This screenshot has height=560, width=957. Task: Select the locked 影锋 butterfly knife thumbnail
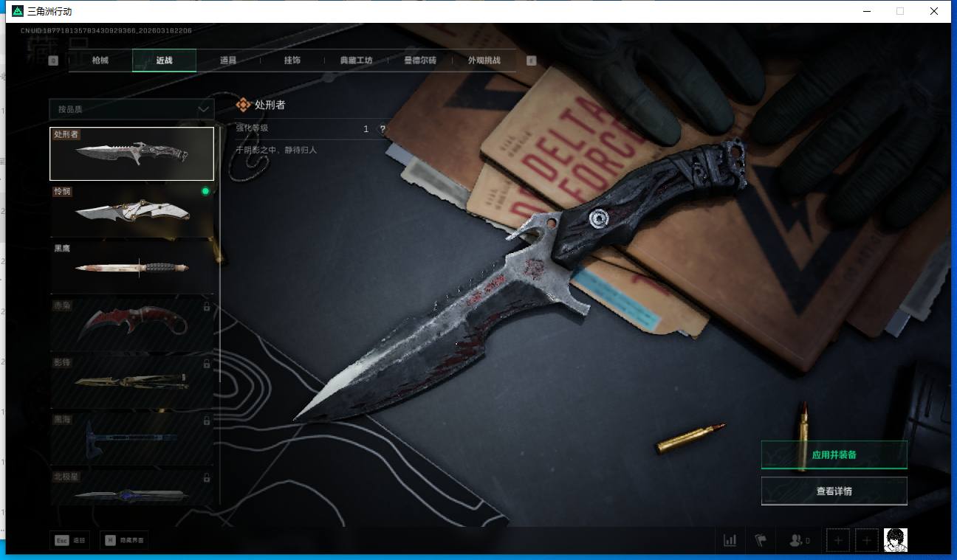(x=131, y=381)
